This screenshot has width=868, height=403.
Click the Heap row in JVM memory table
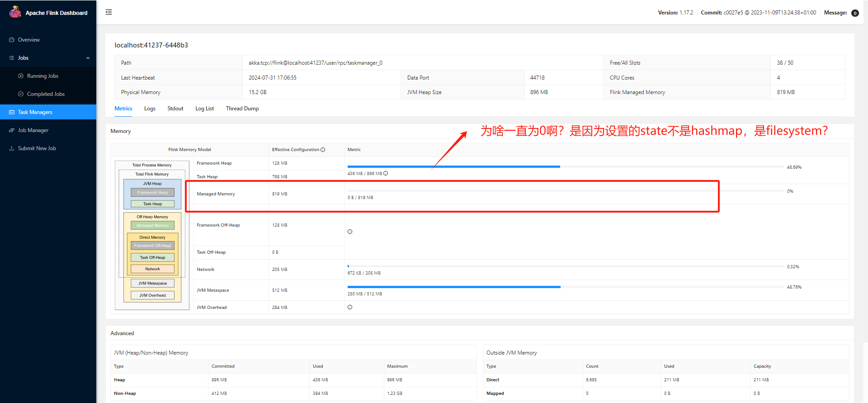(293, 380)
